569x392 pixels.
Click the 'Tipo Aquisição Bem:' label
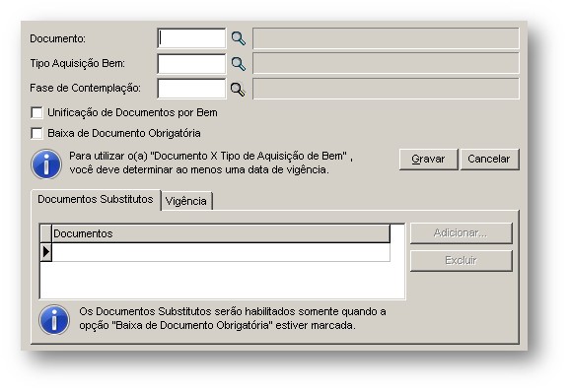tap(78, 63)
